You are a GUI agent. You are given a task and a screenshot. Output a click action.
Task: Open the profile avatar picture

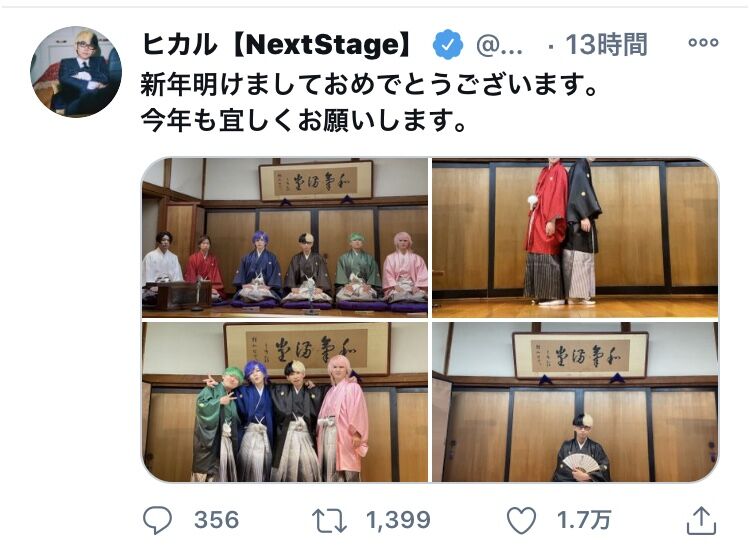pyautogui.click(x=76, y=72)
